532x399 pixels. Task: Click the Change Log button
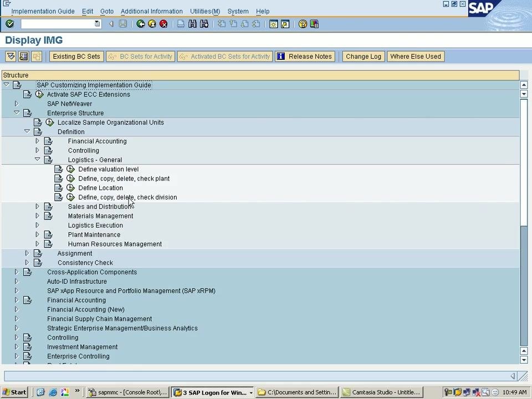tap(364, 57)
